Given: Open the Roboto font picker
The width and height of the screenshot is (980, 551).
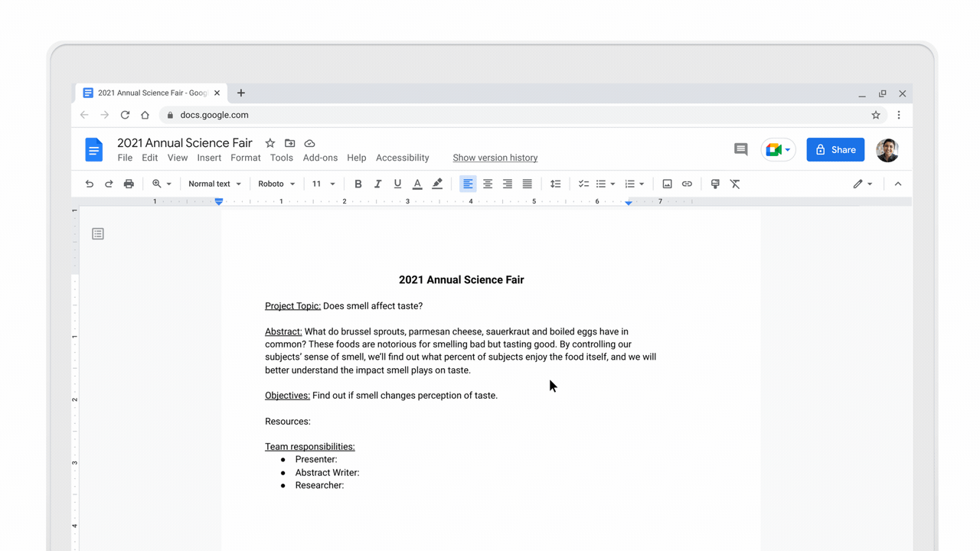Looking at the screenshot, I should (276, 184).
